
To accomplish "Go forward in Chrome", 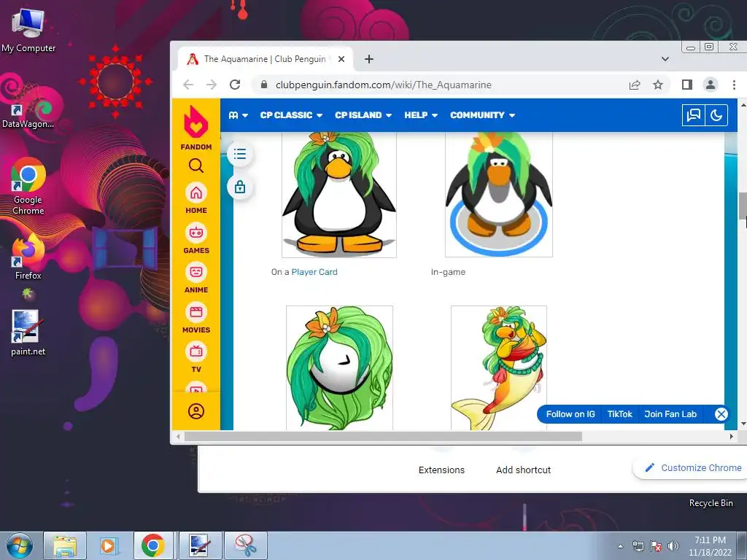I will tap(212, 85).
